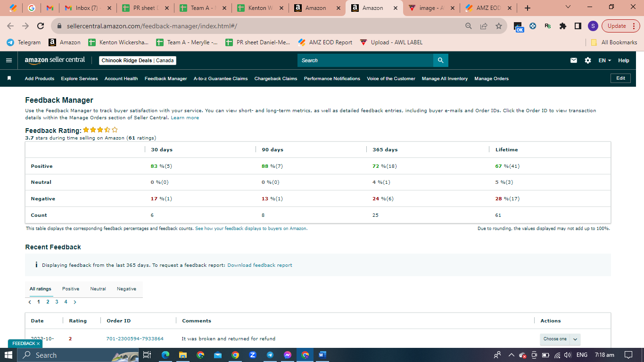Switch to the Inbox (7) Gmail tab

[x=88, y=8]
